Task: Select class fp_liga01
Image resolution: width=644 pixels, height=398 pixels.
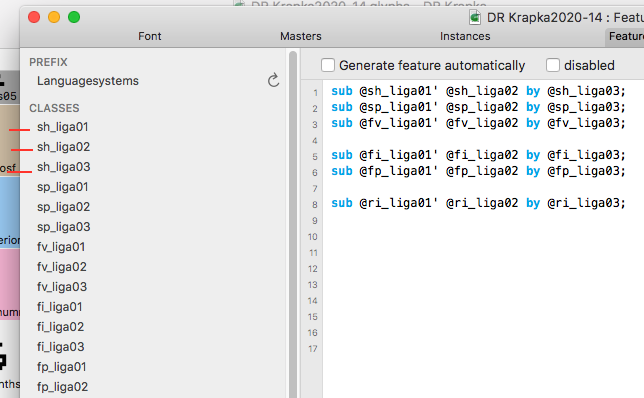Action: 62,367
